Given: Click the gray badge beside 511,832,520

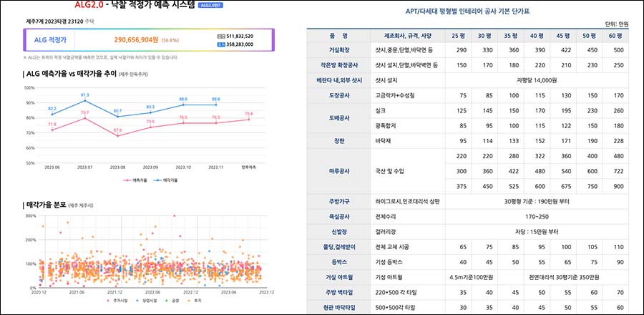Looking at the screenshot, I should pyautogui.click(x=220, y=36).
